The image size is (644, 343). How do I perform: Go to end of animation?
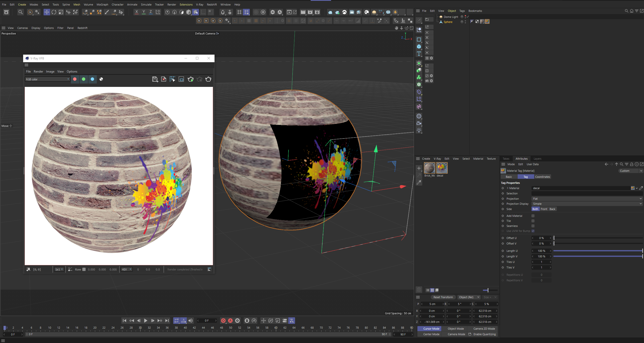(167, 321)
